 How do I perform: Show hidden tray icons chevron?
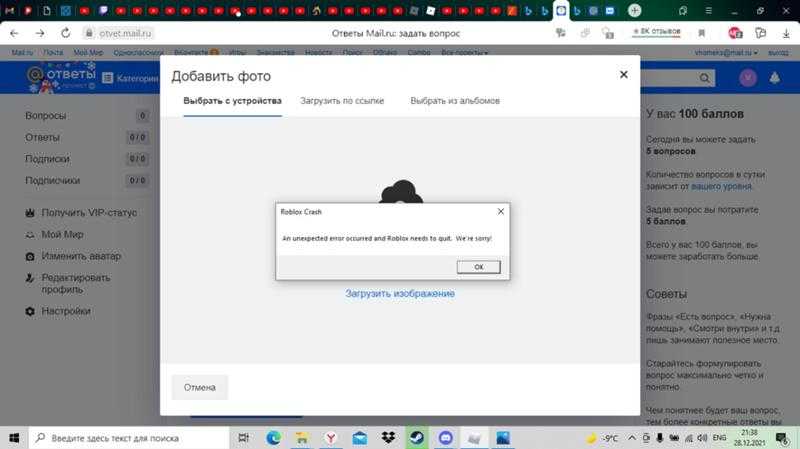(x=632, y=438)
